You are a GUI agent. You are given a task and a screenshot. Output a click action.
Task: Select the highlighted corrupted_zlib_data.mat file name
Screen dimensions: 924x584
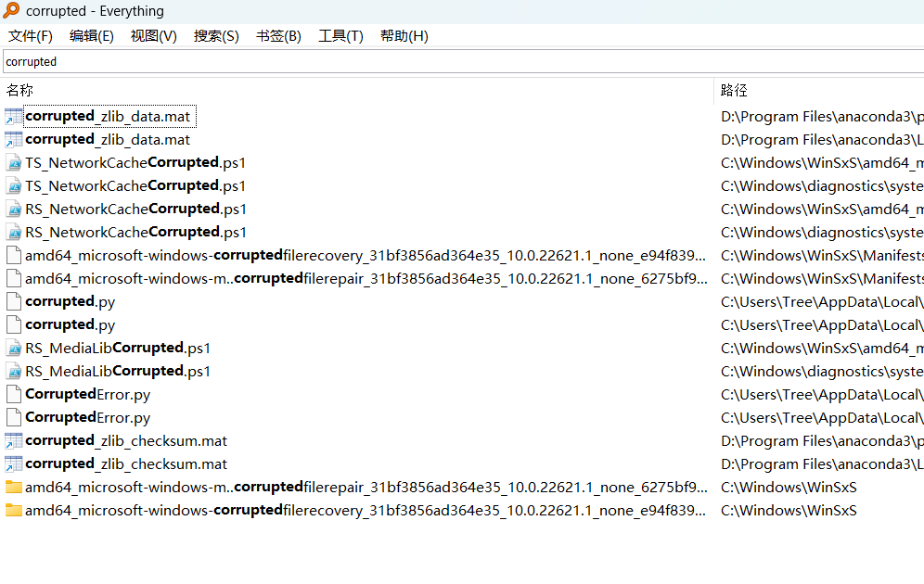click(x=108, y=117)
